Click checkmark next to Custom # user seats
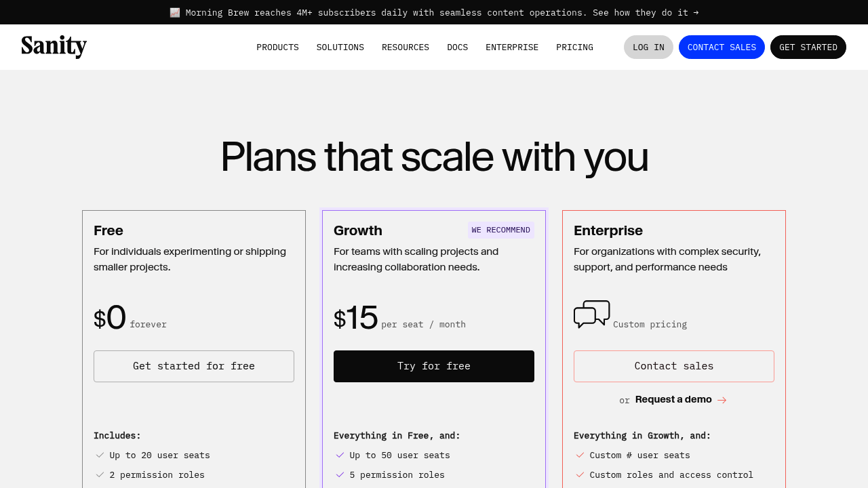The height and width of the screenshot is (488, 868). [580, 455]
